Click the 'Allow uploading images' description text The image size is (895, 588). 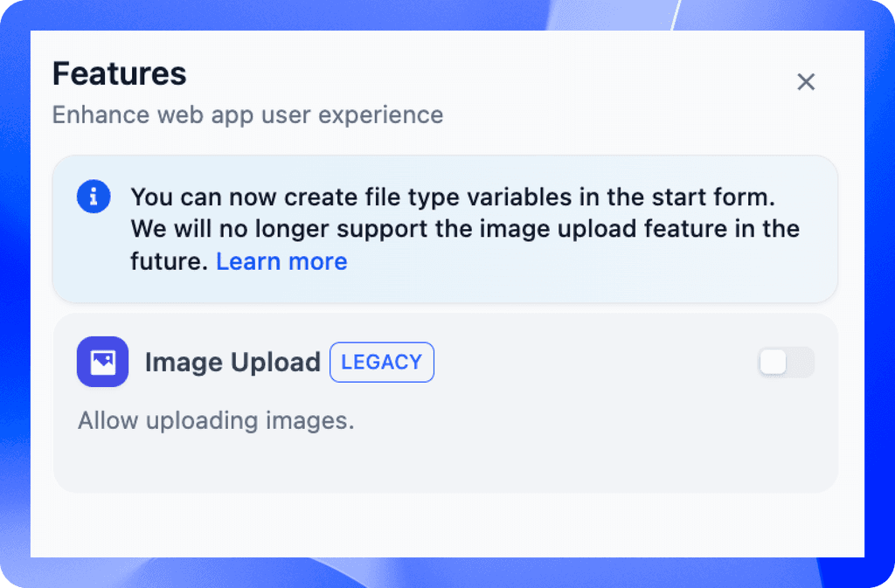click(x=215, y=420)
